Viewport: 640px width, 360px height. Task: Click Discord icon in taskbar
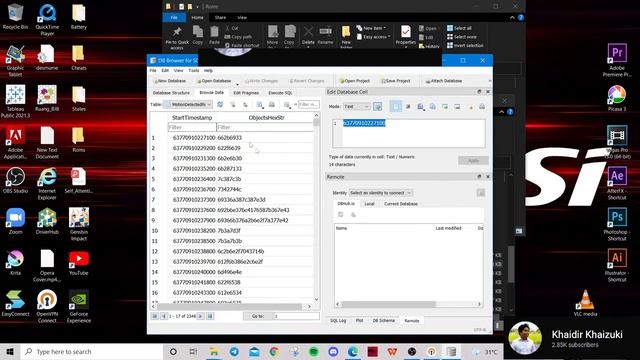pos(333,351)
